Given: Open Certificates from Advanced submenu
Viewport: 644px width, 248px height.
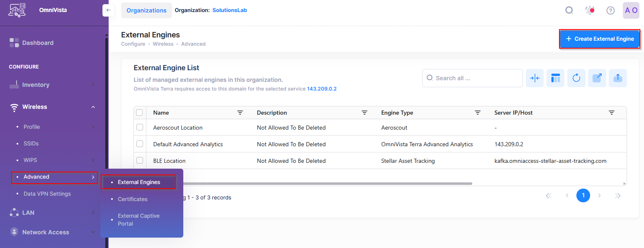Looking at the screenshot, I should click(x=133, y=199).
